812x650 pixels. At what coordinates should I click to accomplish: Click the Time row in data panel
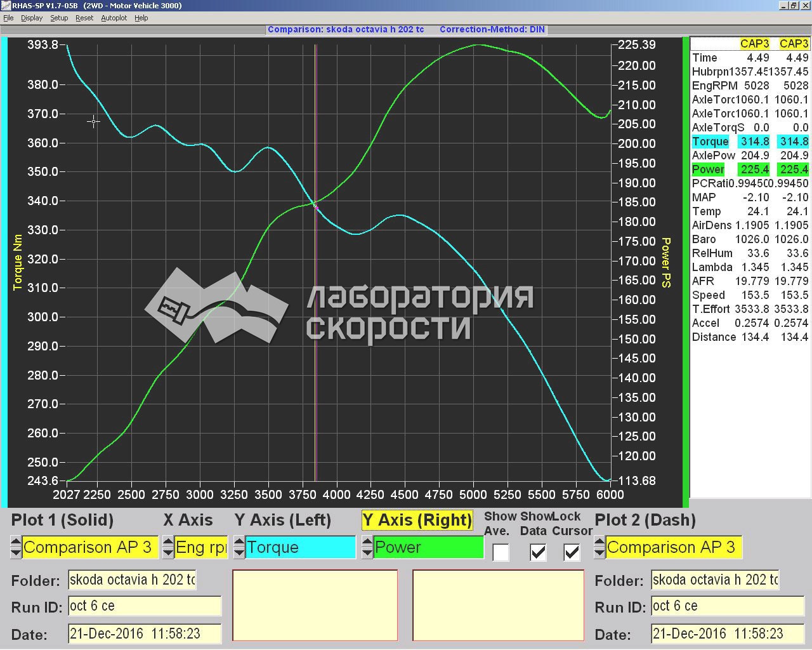click(750, 58)
